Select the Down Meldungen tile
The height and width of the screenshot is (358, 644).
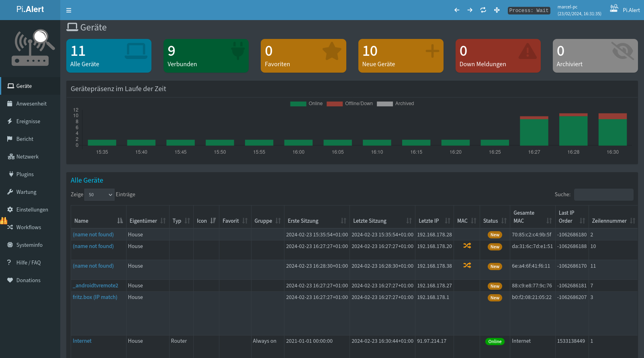pos(498,56)
